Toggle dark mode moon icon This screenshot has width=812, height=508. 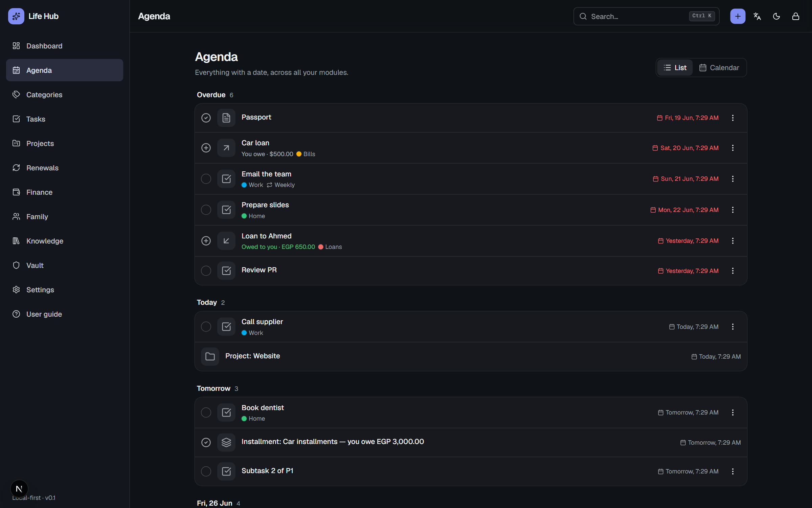tap(776, 16)
